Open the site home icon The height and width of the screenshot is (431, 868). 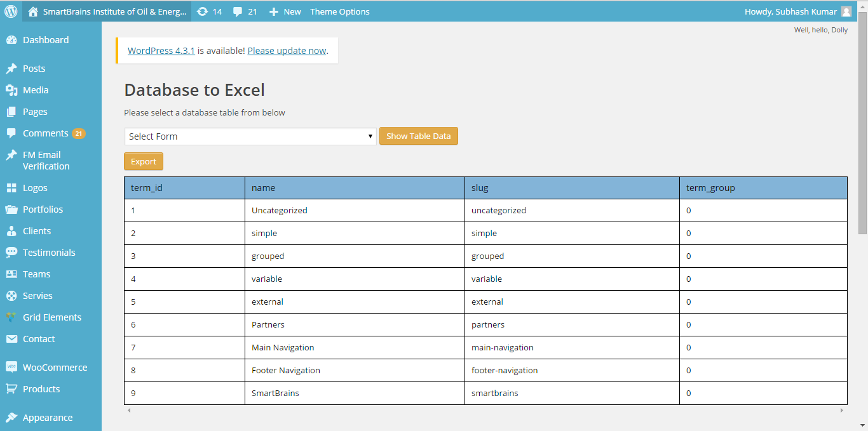(x=33, y=11)
